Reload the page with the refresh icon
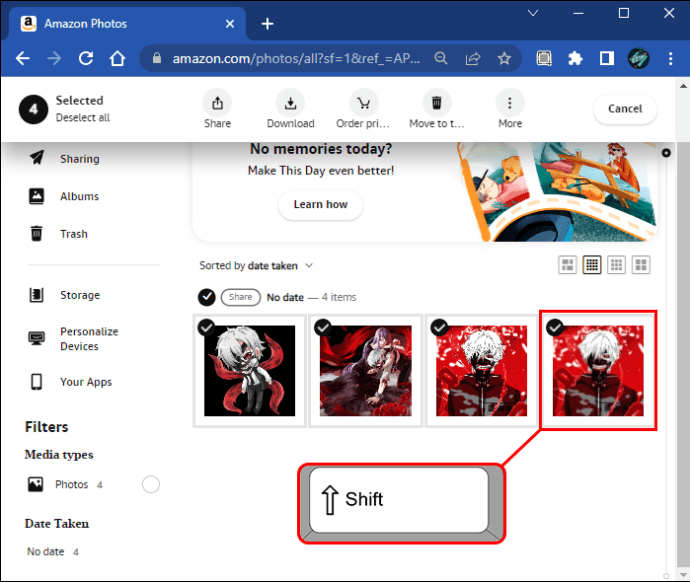690x582 pixels. [86, 58]
